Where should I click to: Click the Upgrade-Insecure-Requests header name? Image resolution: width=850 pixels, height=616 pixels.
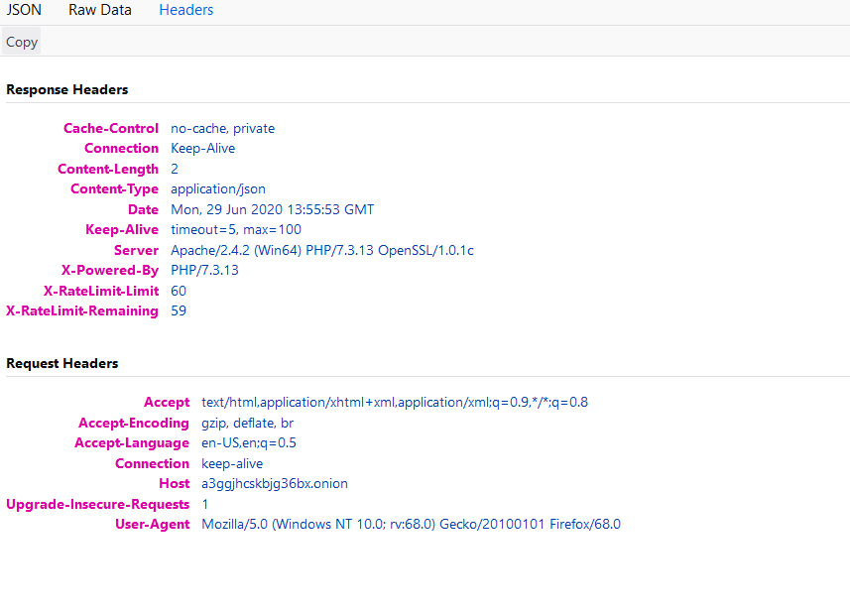click(97, 504)
